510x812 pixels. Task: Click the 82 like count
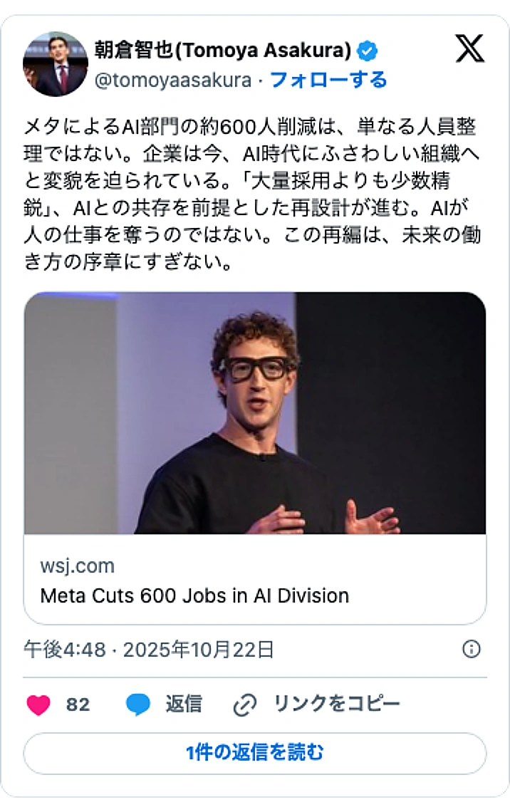pos(78,705)
